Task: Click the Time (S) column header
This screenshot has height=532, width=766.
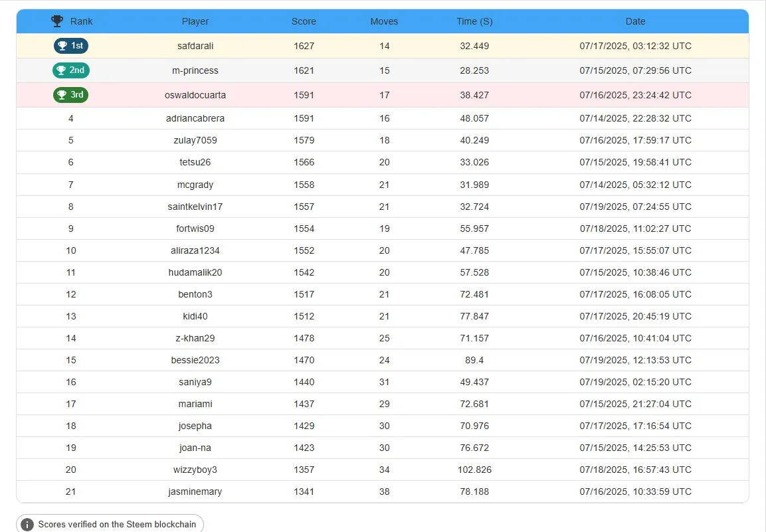Action: pos(474,21)
